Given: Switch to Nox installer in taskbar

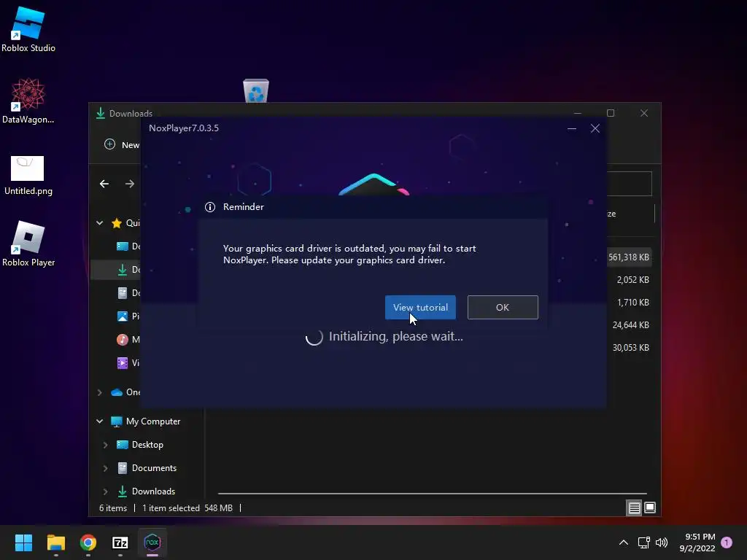Looking at the screenshot, I should 152,542.
